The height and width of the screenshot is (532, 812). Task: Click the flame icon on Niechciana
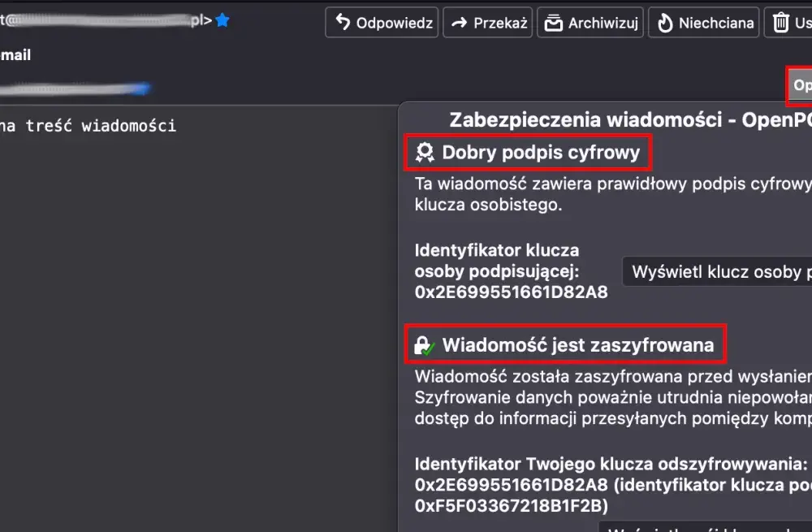click(665, 23)
